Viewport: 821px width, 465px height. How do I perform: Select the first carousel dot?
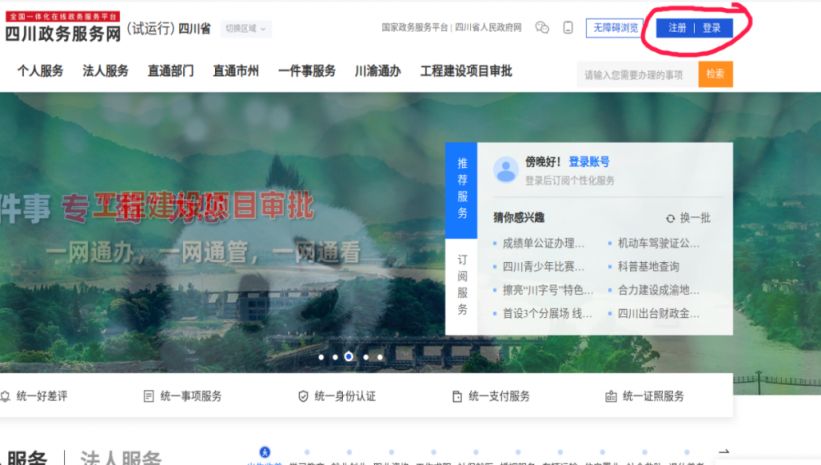(x=321, y=357)
